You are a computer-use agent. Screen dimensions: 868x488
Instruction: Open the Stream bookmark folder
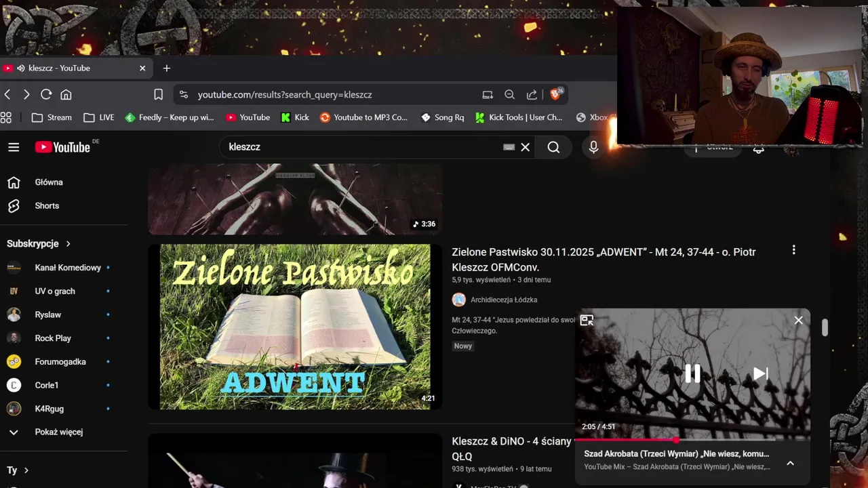52,117
